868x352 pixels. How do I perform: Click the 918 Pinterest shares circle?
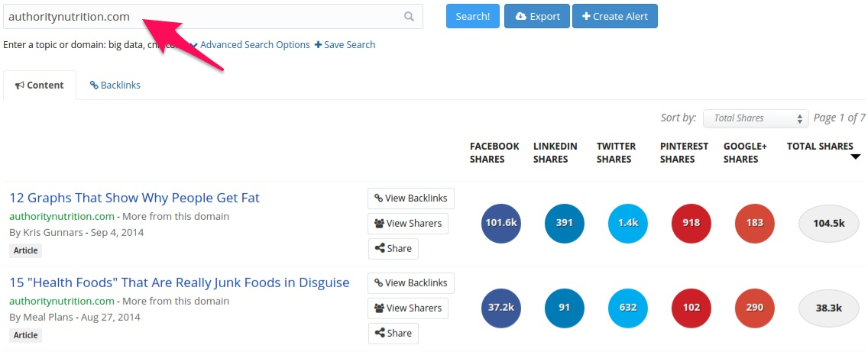click(691, 224)
